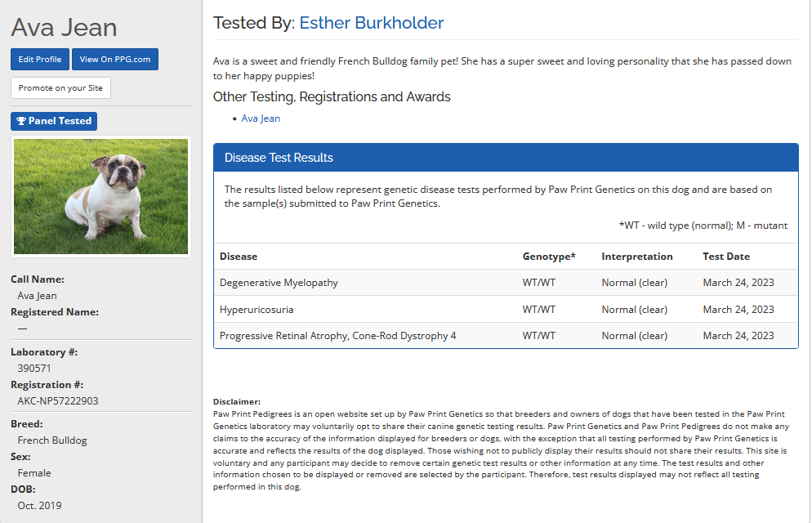
Task: Select the Hyperuricosuria disease row
Action: (x=257, y=310)
